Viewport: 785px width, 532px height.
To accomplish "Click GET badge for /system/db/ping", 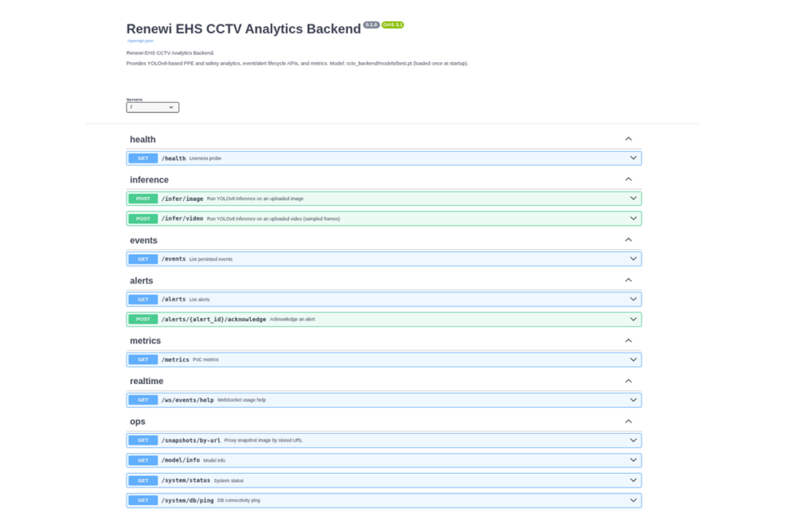I will [x=143, y=501].
